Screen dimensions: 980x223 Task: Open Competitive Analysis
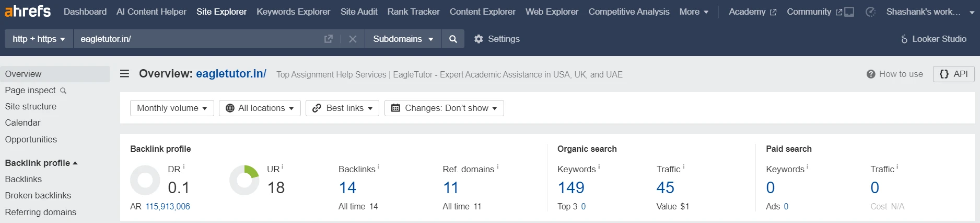[x=629, y=12]
